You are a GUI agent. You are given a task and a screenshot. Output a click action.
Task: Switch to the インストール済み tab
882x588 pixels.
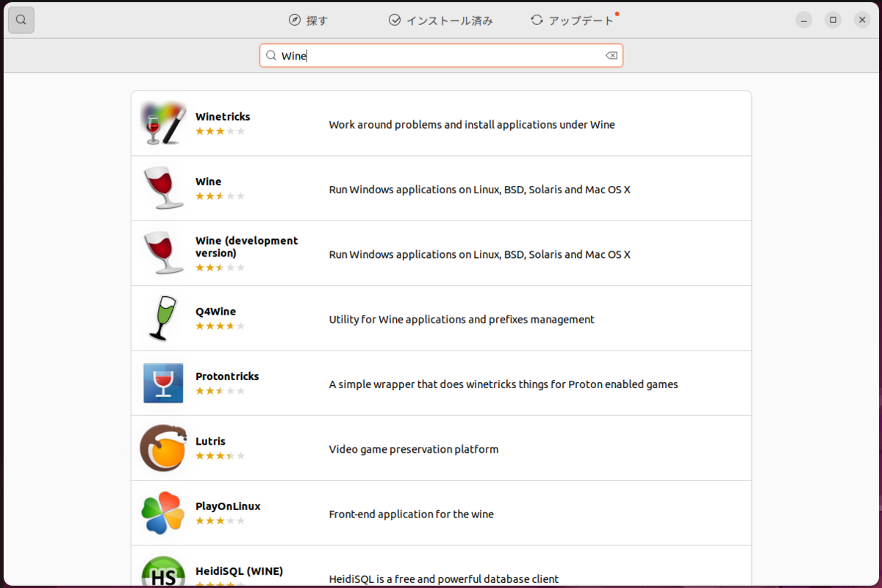pyautogui.click(x=440, y=21)
